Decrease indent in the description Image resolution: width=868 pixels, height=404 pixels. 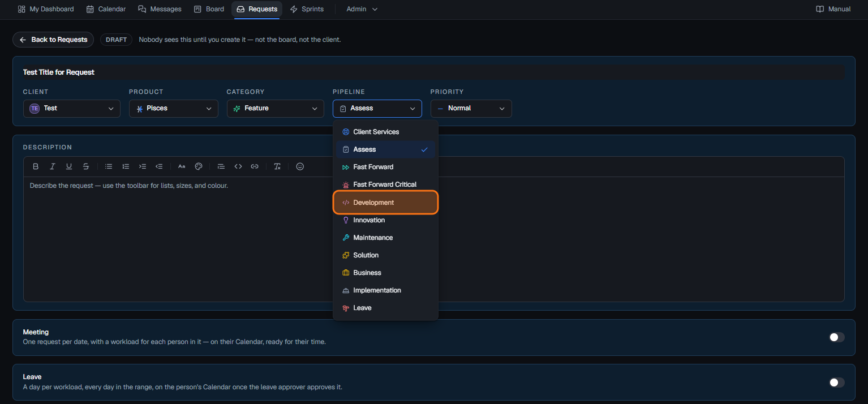tap(159, 166)
